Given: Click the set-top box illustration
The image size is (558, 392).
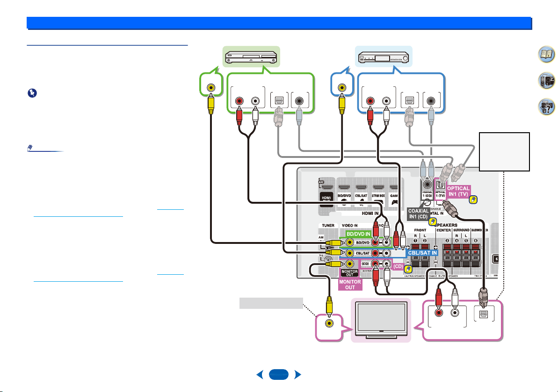Looking at the screenshot, I should click(x=384, y=57).
